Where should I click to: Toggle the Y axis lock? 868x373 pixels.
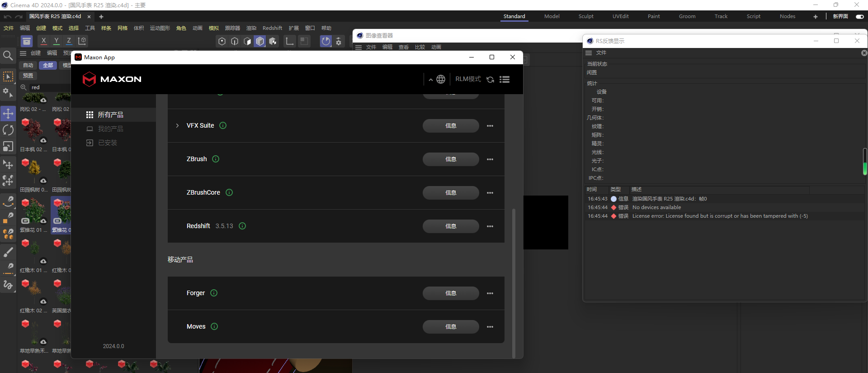57,41
